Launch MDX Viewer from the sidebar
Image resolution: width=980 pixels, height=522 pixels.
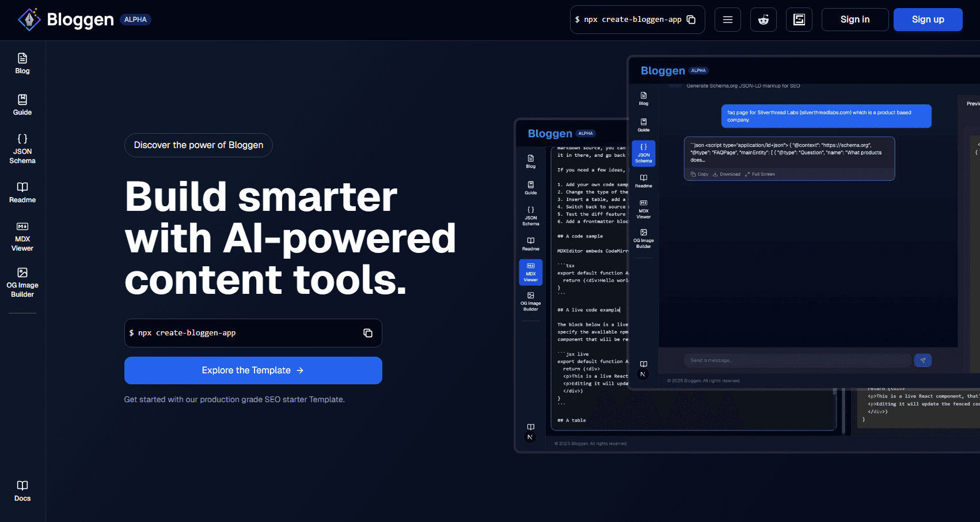tap(22, 236)
